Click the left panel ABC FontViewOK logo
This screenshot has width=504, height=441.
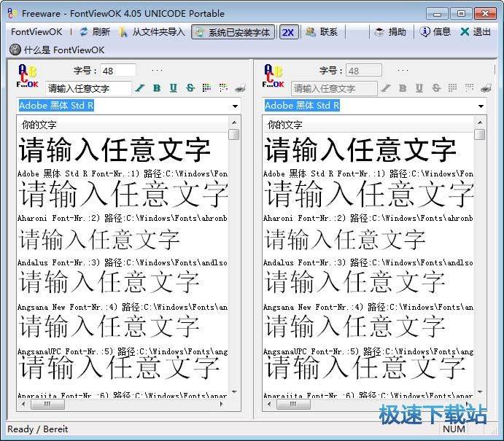click(28, 76)
